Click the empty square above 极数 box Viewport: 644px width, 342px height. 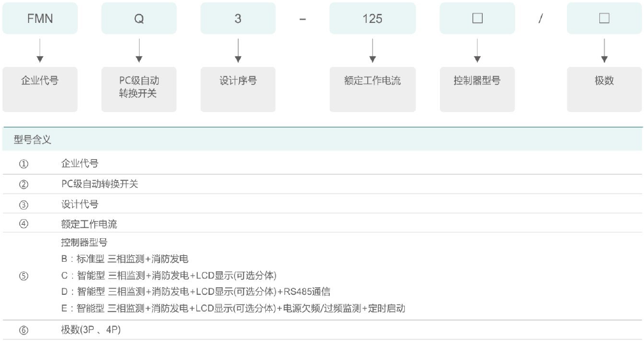[604, 18]
